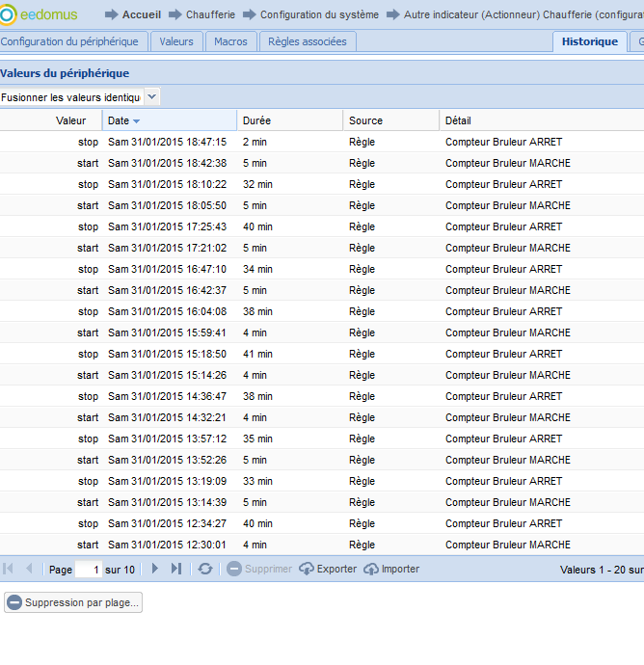644x665 pixels.
Task: Select the stop row at 18:47:15
Action: point(289,142)
